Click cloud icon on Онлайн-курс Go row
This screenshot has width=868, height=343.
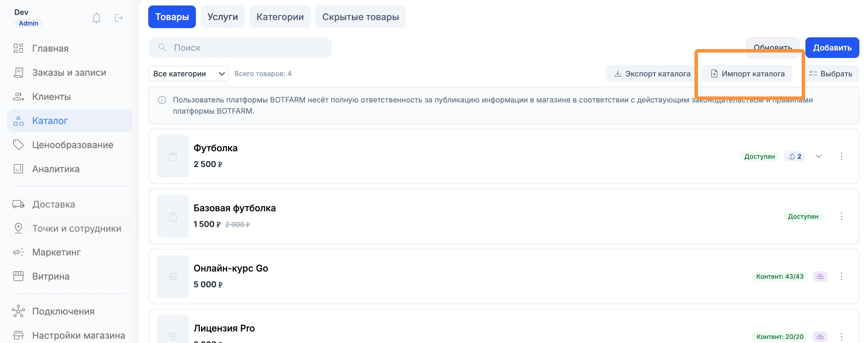point(820,276)
